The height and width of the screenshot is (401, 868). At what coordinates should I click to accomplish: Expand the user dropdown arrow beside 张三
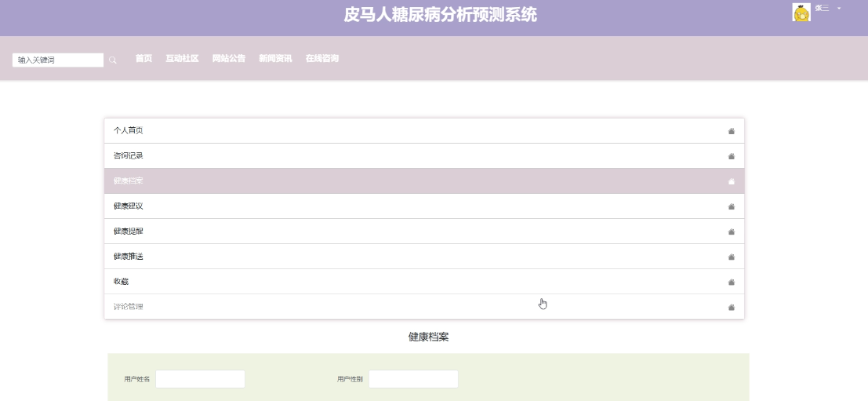(839, 9)
